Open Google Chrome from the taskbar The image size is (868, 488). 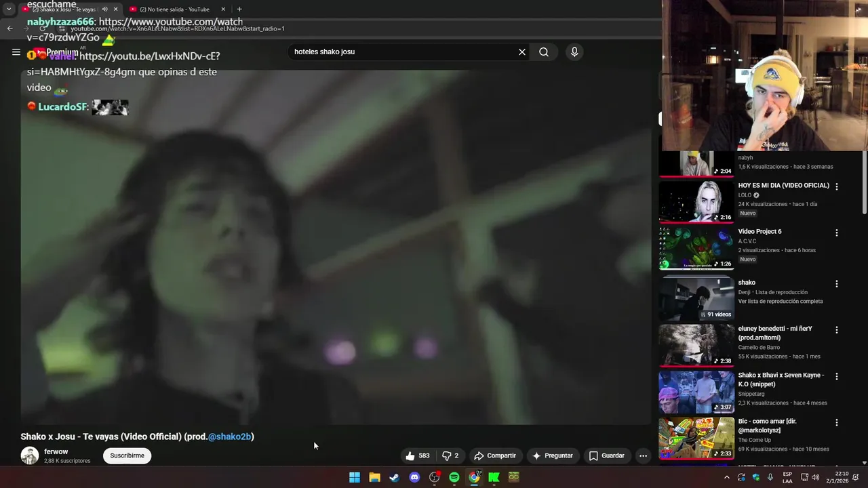click(474, 477)
